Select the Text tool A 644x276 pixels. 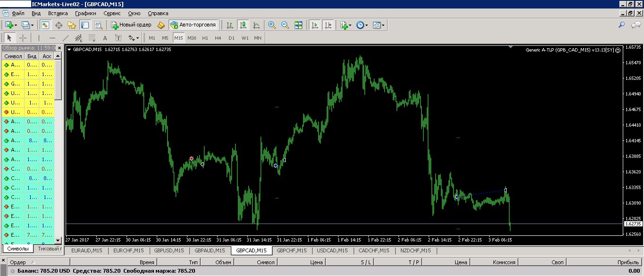(x=105, y=38)
